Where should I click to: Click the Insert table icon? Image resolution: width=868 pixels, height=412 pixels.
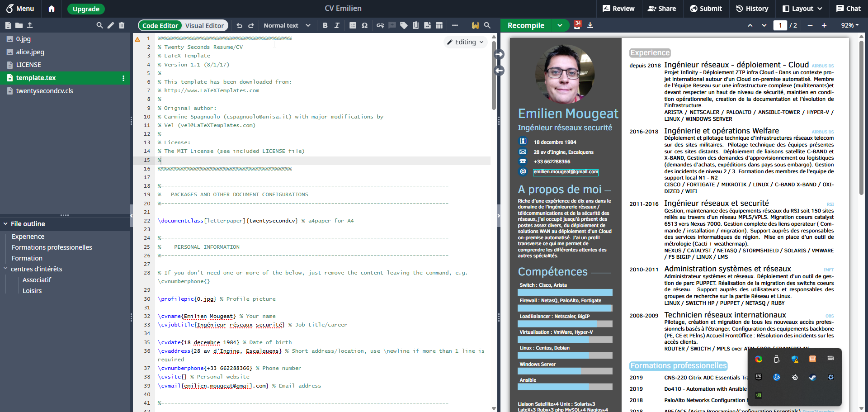pos(439,25)
